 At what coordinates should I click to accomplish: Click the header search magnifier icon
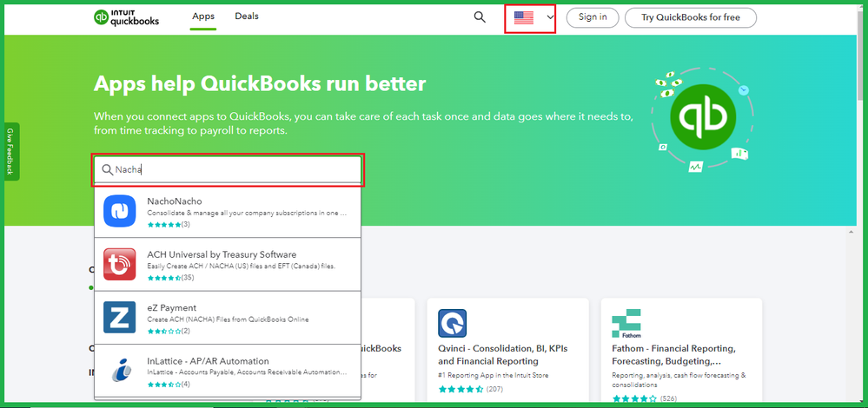point(480,17)
